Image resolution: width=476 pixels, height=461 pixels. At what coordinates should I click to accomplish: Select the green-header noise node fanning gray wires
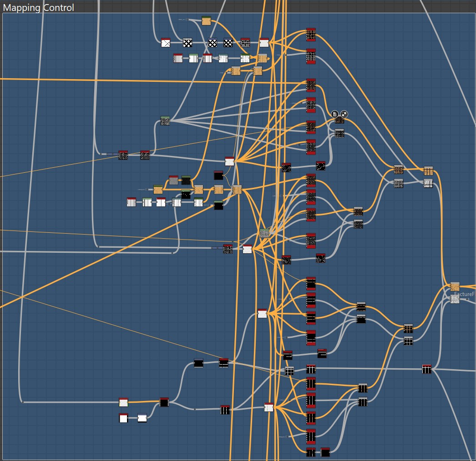click(x=165, y=121)
